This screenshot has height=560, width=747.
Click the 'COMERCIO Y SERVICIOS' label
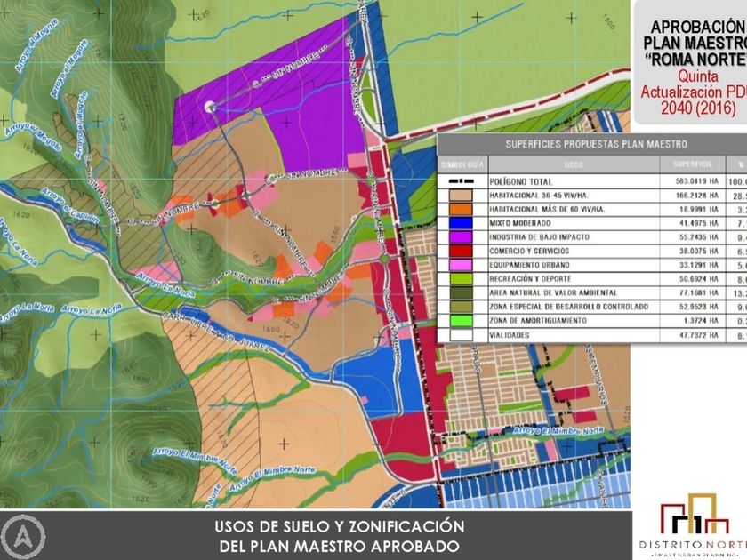tap(529, 251)
